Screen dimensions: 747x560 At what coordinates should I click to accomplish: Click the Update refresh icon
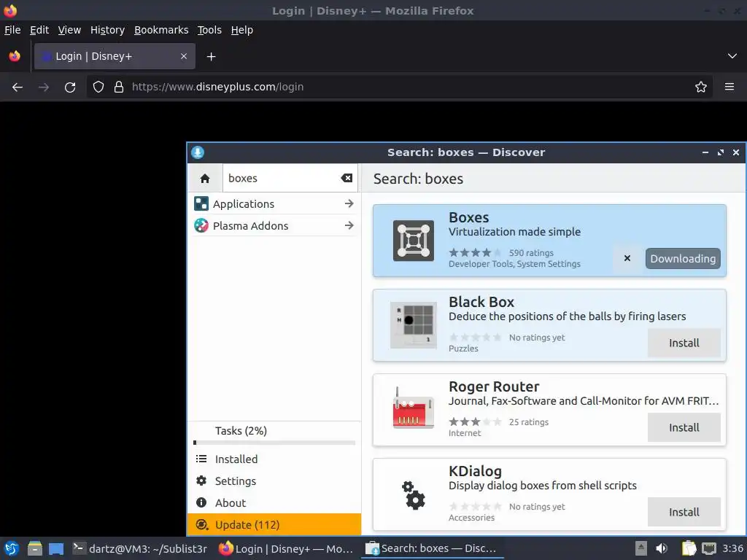point(201,525)
